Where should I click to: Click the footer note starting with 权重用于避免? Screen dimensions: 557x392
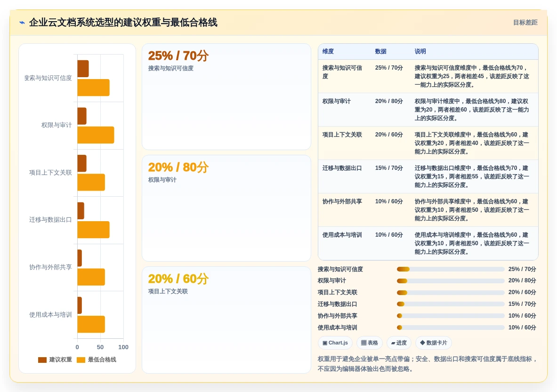pyautogui.click(x=428, y=364)
